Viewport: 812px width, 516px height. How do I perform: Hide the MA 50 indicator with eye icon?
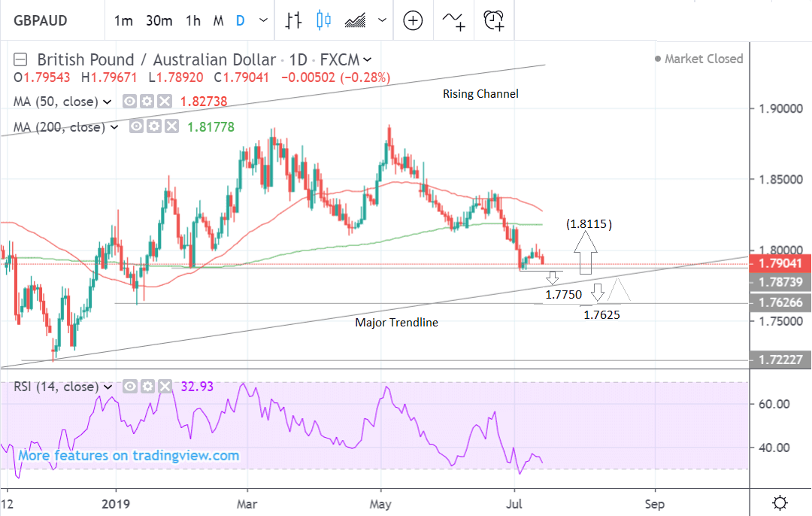(129, 102)
